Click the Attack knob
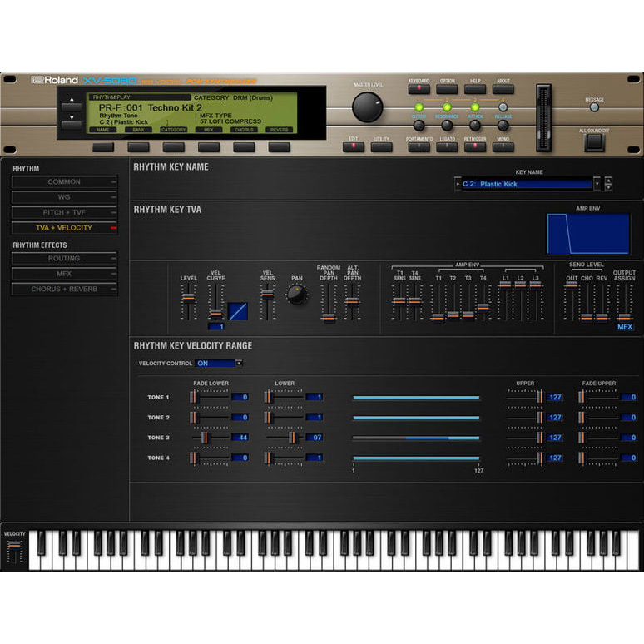This screenshot has width=644, height=644. 475,126
